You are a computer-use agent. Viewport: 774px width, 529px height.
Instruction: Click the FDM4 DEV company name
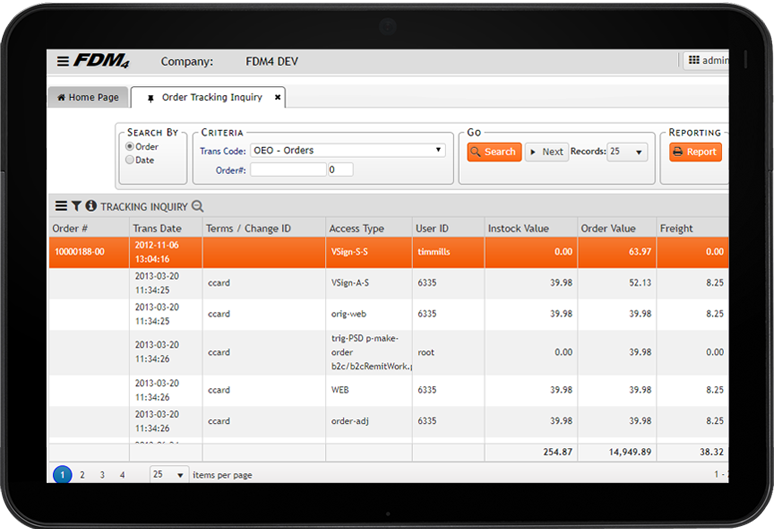pyautogui.click(x=272, y=62)
